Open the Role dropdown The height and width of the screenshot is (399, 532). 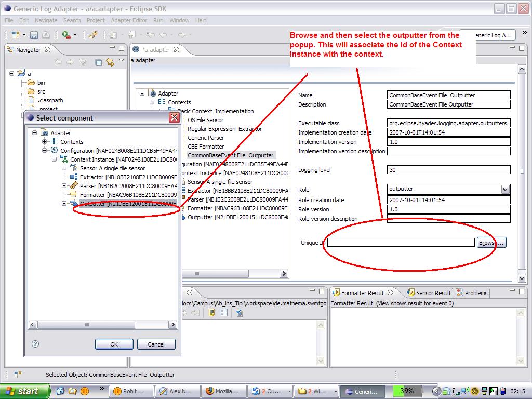click(x=505, y=190)
